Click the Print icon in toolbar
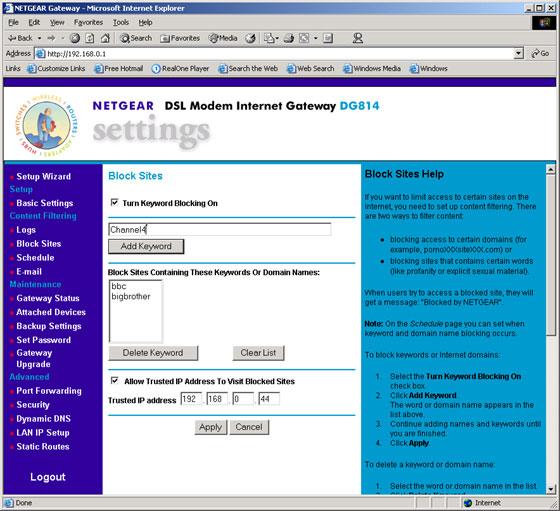560x511 pixels. pyautogui.click(x=289, y=38)
